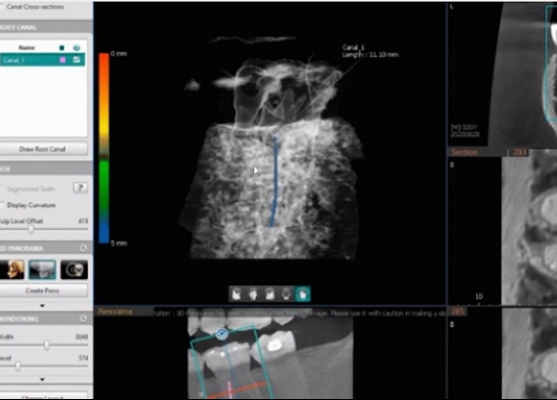Click the question mark help button
557x400 pixels.
80,188
